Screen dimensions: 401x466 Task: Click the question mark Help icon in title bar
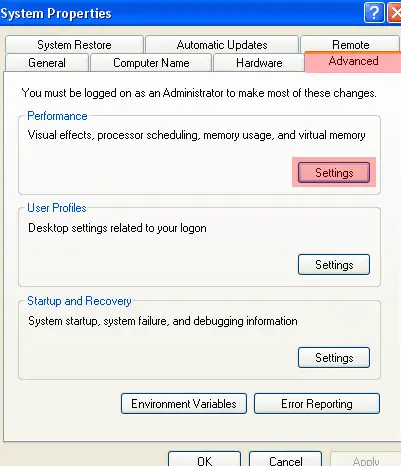tap(374, 13)
